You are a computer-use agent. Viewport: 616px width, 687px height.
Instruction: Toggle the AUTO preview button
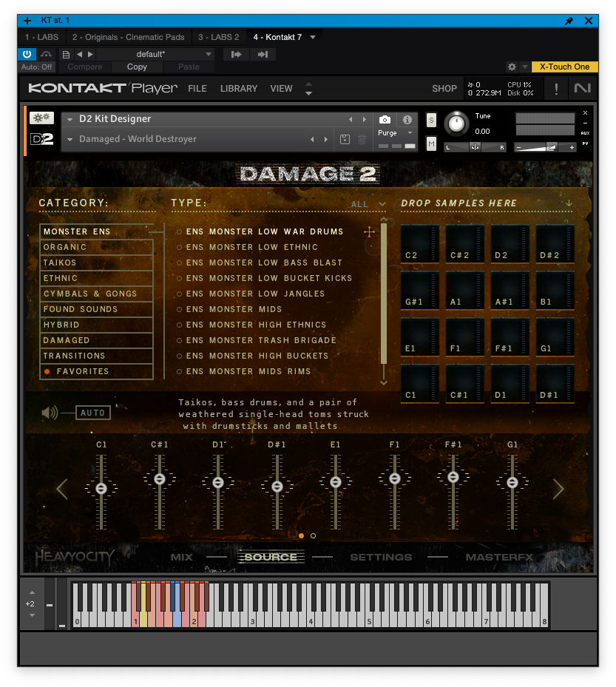[93, 413]
